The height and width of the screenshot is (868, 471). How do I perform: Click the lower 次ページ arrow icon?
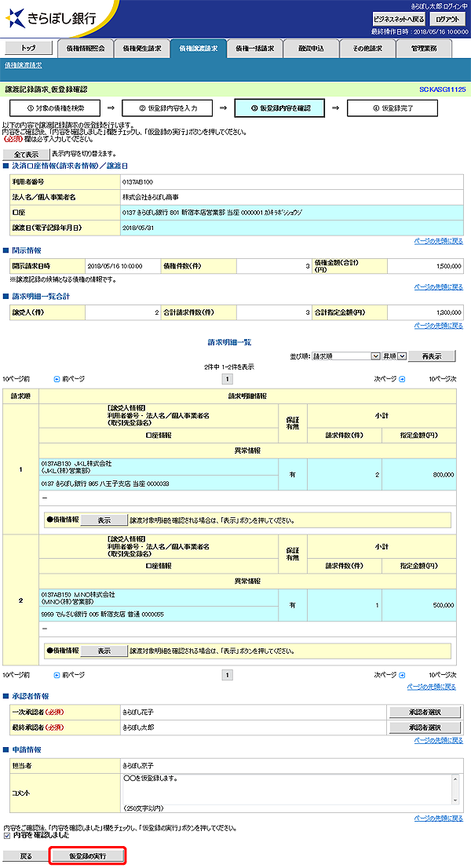coord(403,676)
